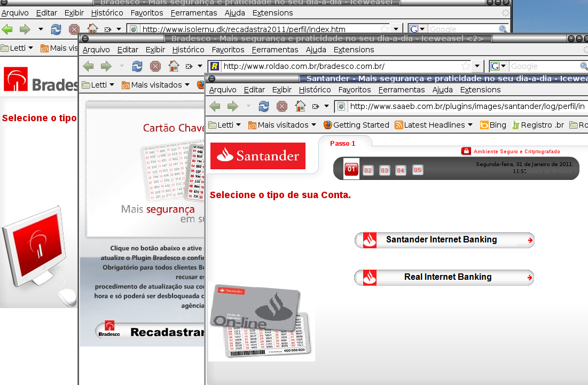Image resolution: width=588 pixels, height=385 pixels.
Task: Go forward in the roldao.com.br Bradesco window
Action: (106, 66)
